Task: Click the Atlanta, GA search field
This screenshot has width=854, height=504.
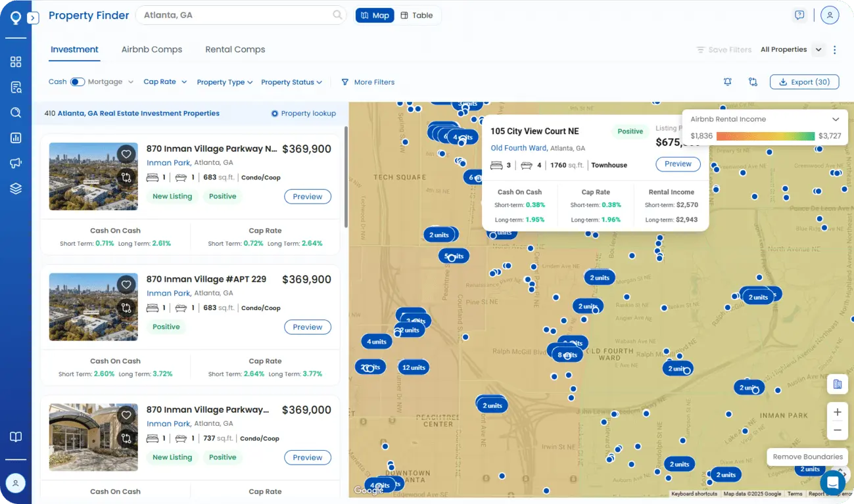Action: pyautogui.click(x=237, y=15)
